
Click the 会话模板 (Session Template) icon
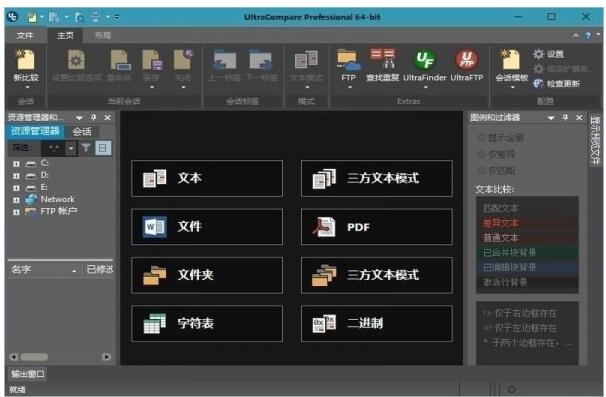[x=511, y=60]
